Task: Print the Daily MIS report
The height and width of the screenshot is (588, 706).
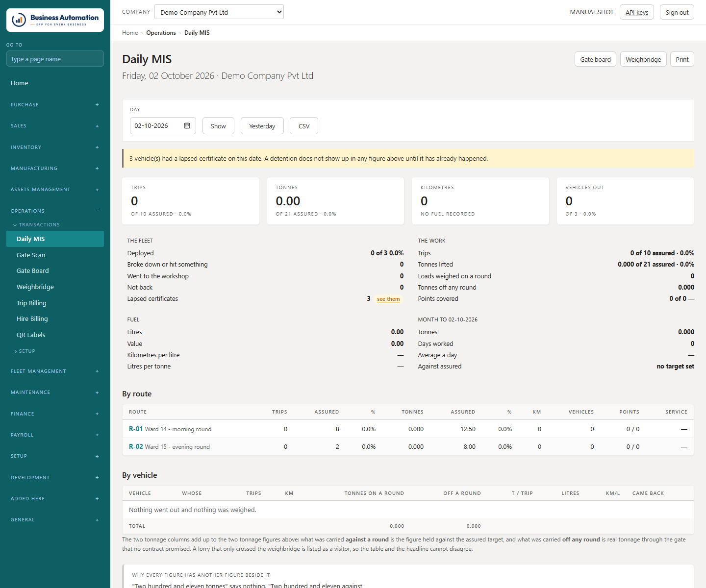Action: point(682,59)
